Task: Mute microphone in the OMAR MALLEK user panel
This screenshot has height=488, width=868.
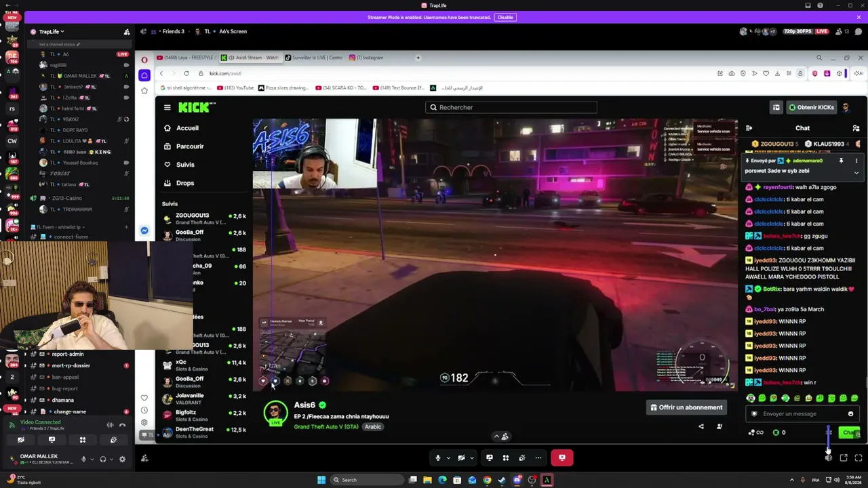Action: pyautogui.click(x=83, y=459)
